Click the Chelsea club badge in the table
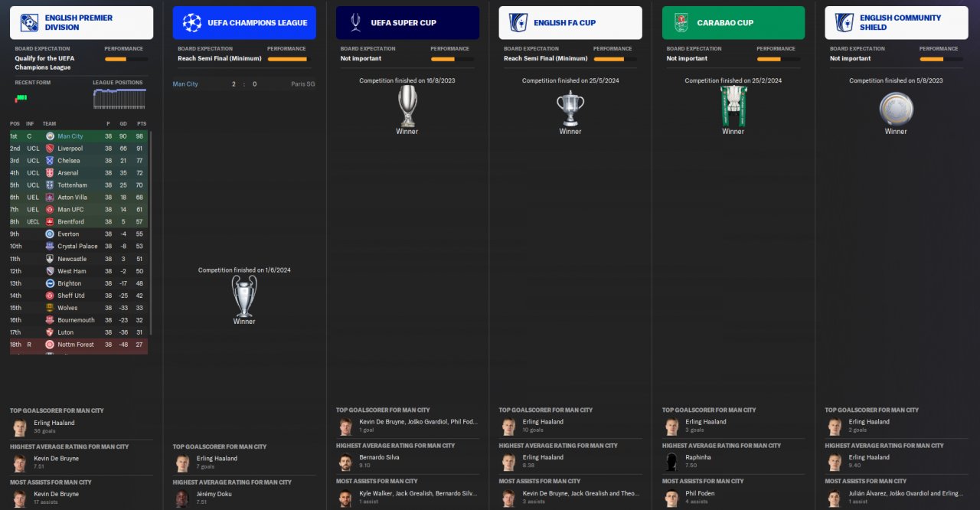 coord(50,161)
